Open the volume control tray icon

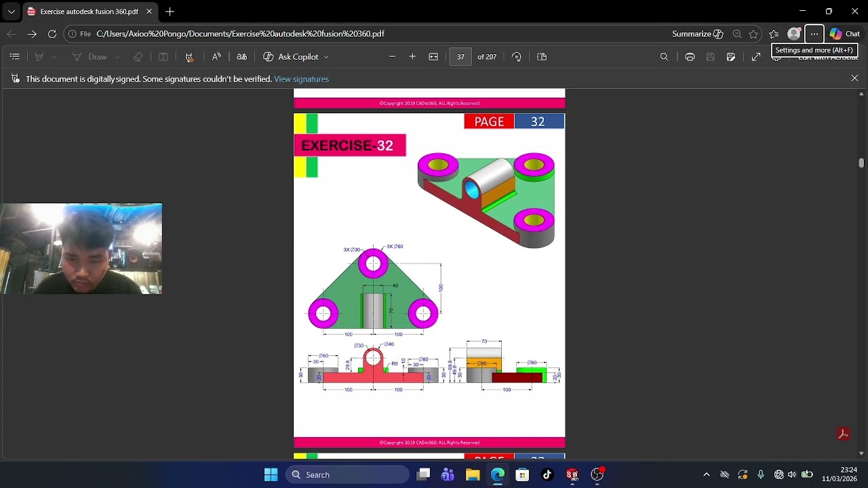point(791,475)
